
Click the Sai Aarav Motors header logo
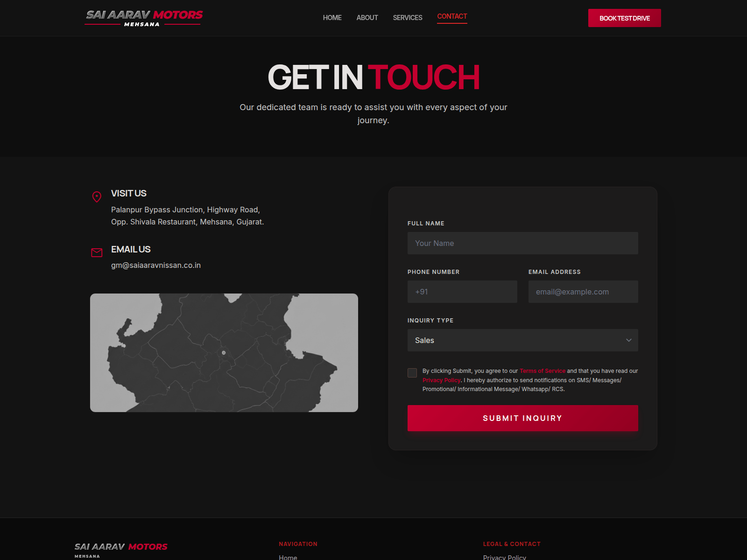click(x=144, y=18)
